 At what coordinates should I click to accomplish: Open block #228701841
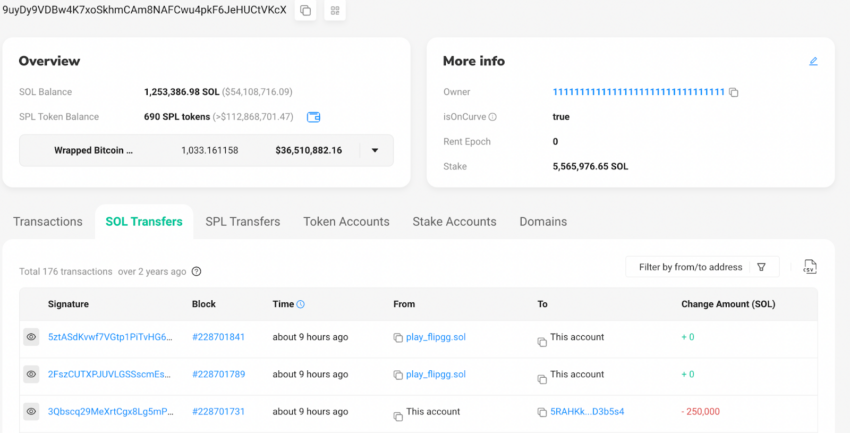click(218, 337)
